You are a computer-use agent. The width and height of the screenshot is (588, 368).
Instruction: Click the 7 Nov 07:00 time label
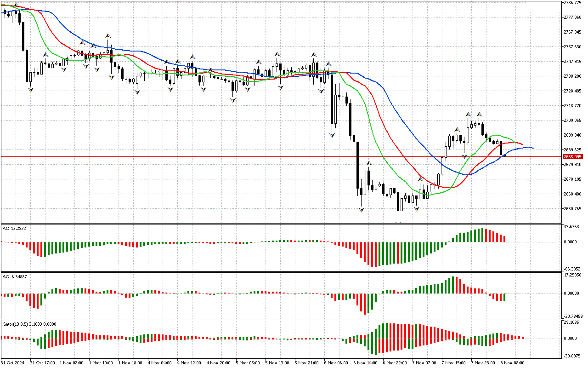pyautogui.click(x=424, y=363)
